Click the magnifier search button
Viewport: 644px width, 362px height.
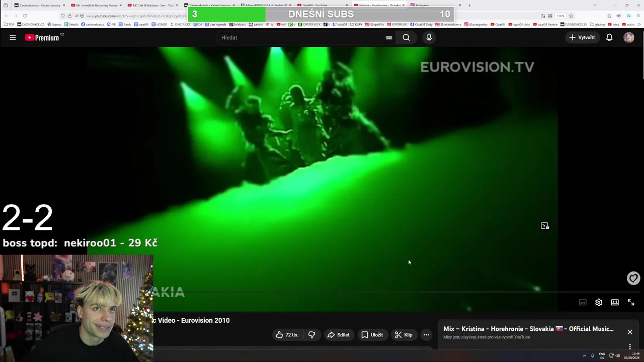coord(406,37)
